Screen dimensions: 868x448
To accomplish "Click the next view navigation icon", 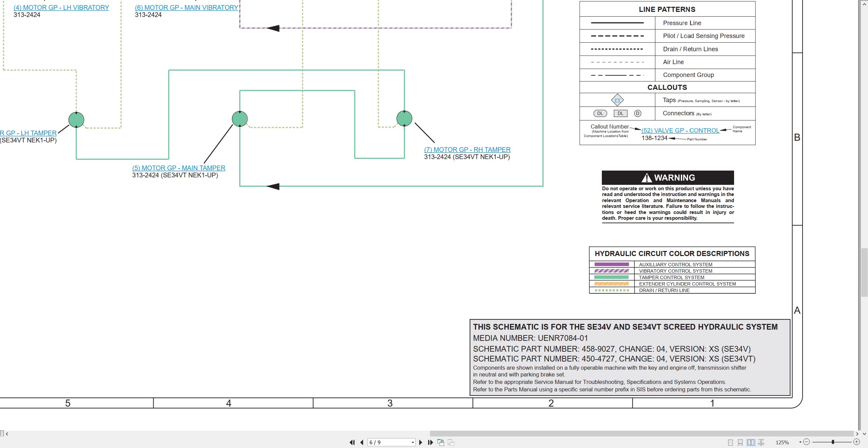I will click(x=451, y=442).
